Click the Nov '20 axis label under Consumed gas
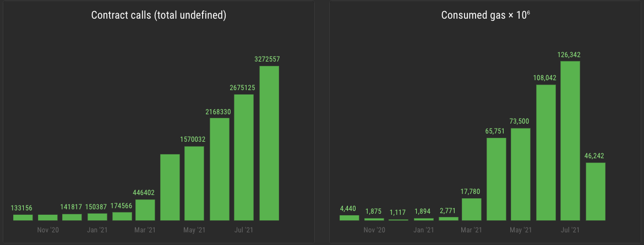Image resolution: width=644 pixels, height=245 pixels. point(374,230)
